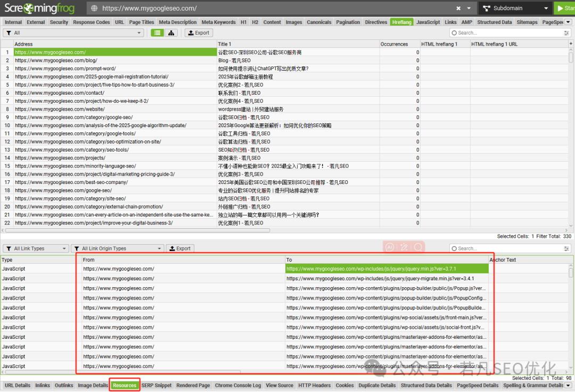Image resolution: width=575 pixels, height=392 pixels.
Task: Open the Outlinks bottom tab
Action: point(64,386)
